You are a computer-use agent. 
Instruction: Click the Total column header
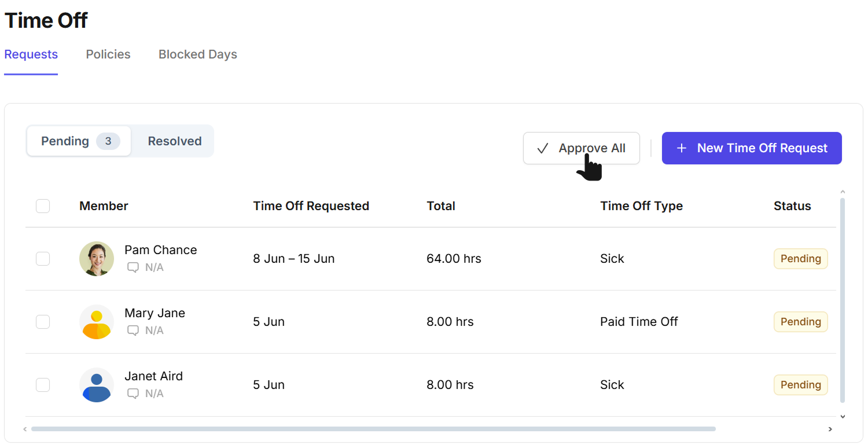441,206
